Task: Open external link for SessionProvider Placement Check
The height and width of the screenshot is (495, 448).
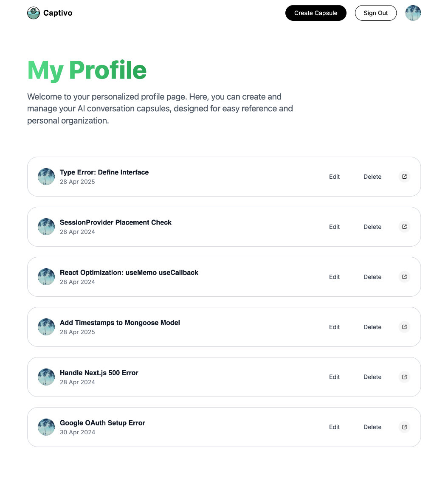Action: click(404, 227)
